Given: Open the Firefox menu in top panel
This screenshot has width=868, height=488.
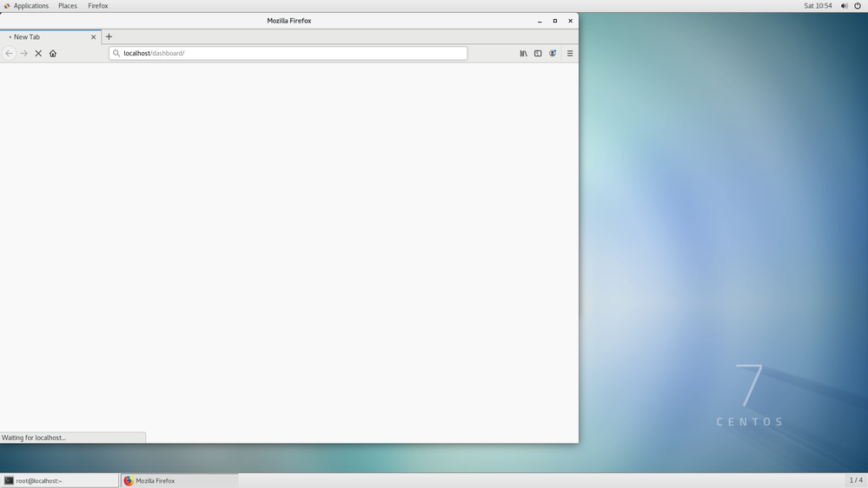Looking at the screenshot, I should [97, 6].
